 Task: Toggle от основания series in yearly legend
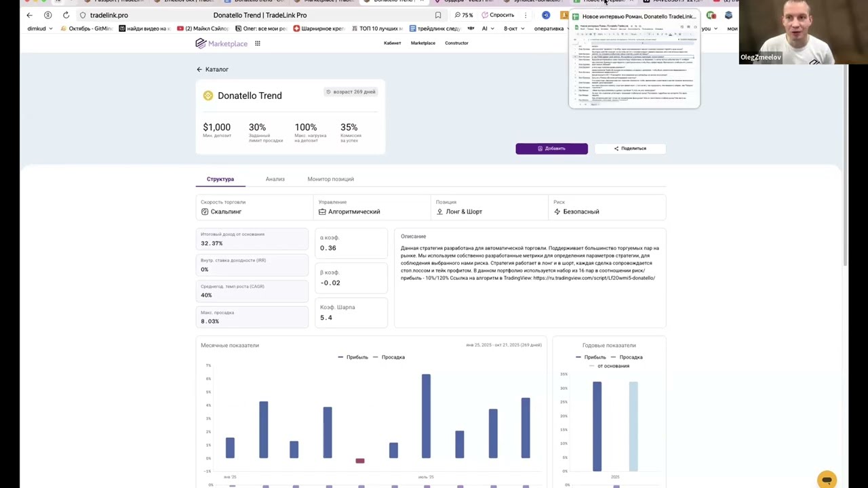(x=609, y=366)
